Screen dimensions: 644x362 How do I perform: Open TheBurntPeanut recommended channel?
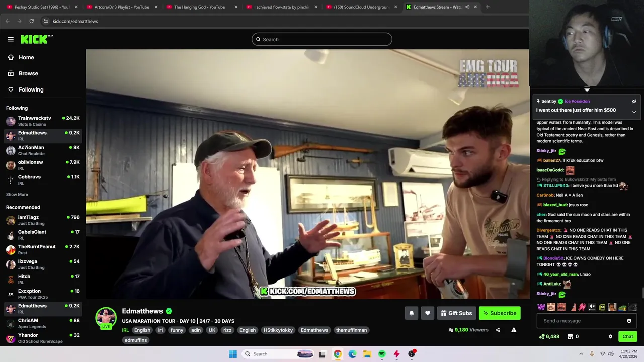pos(43,249)
